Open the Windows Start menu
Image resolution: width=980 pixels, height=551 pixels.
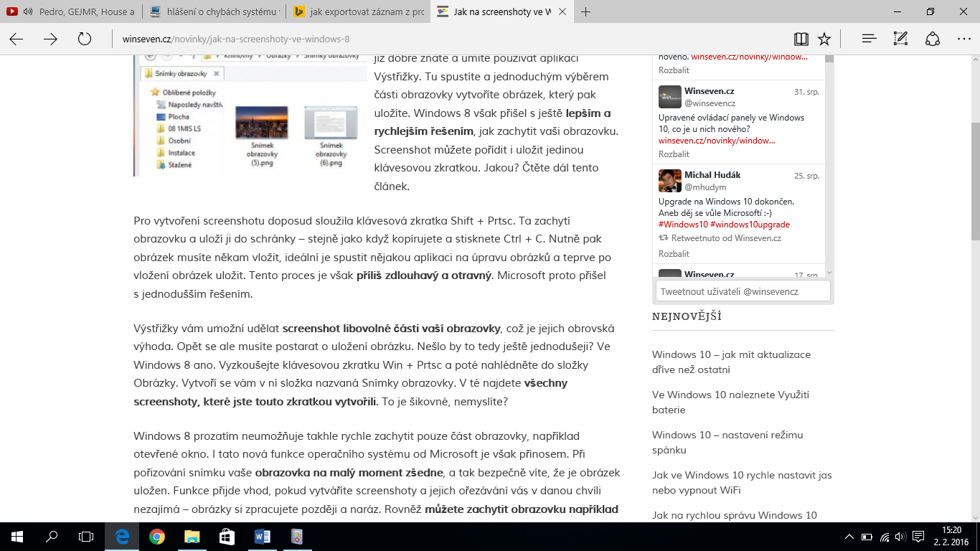(17, 537)
